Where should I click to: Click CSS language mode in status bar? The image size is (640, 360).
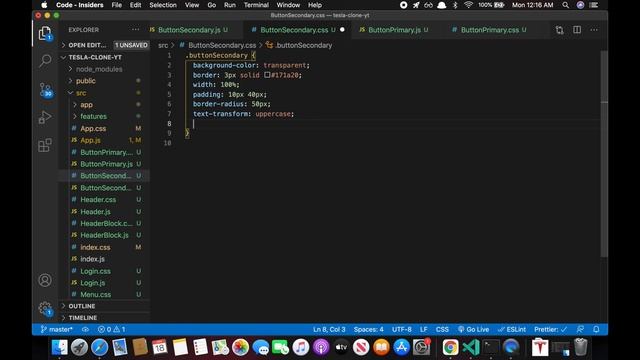(442, 329)
